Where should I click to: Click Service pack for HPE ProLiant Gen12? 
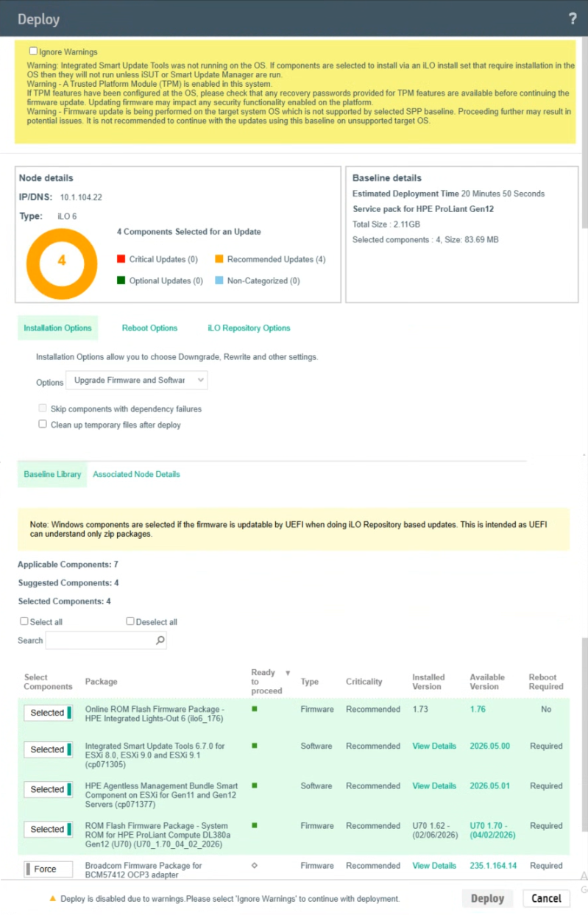(x=422, y=209)
